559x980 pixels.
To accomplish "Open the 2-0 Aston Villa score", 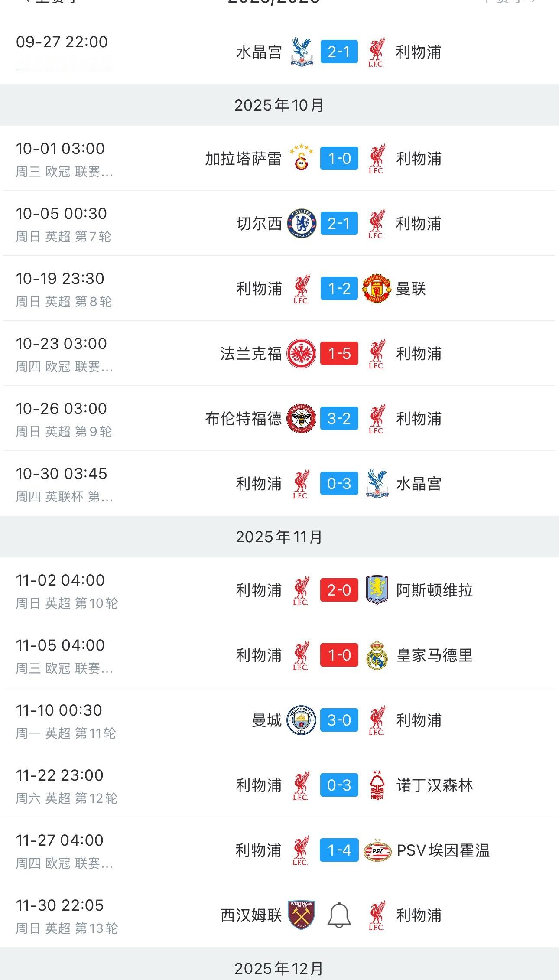I will click(339, 590).
